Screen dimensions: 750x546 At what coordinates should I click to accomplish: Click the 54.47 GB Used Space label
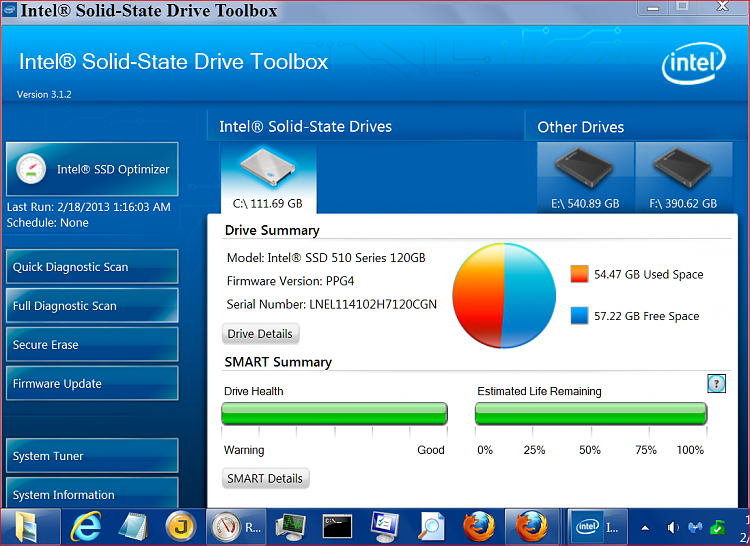[x=649, y=274]
